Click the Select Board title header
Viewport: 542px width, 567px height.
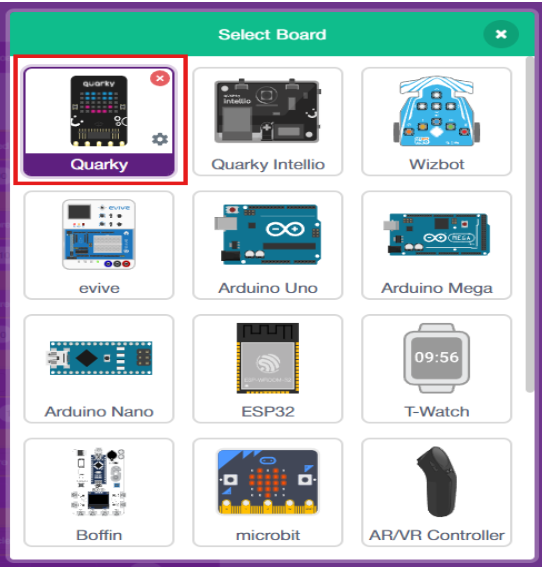272,35
